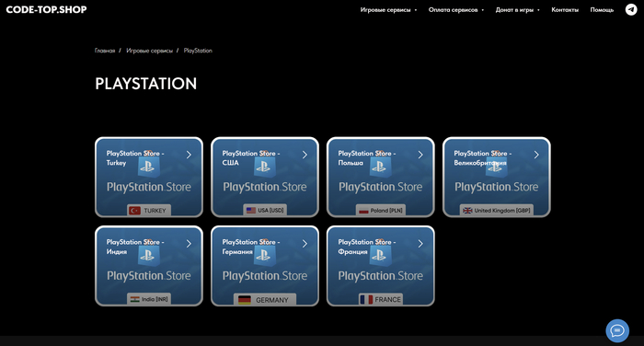The image size is (644, 346).
Task: Open the Помощь page
Action: 602,10
